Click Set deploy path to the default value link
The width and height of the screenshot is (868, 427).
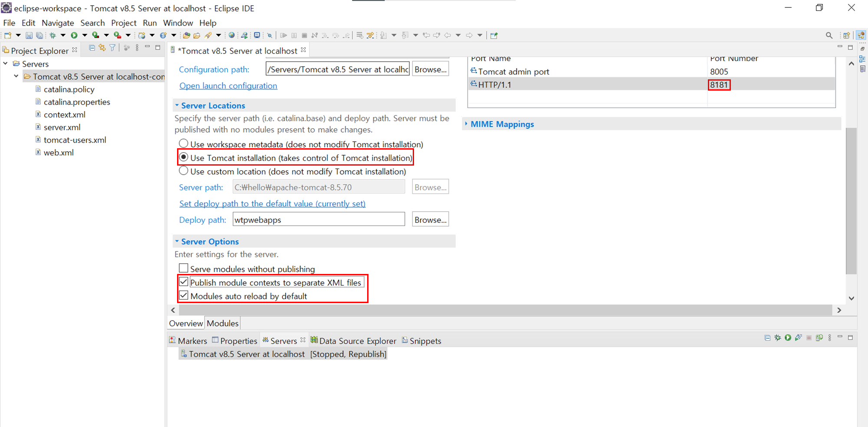[272, 204]
